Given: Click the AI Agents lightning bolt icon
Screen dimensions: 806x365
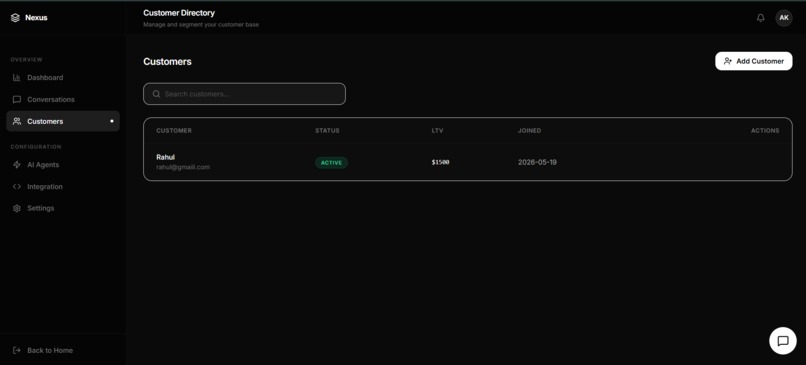Looking at the screenshot, I should click(x=17, y=165).
